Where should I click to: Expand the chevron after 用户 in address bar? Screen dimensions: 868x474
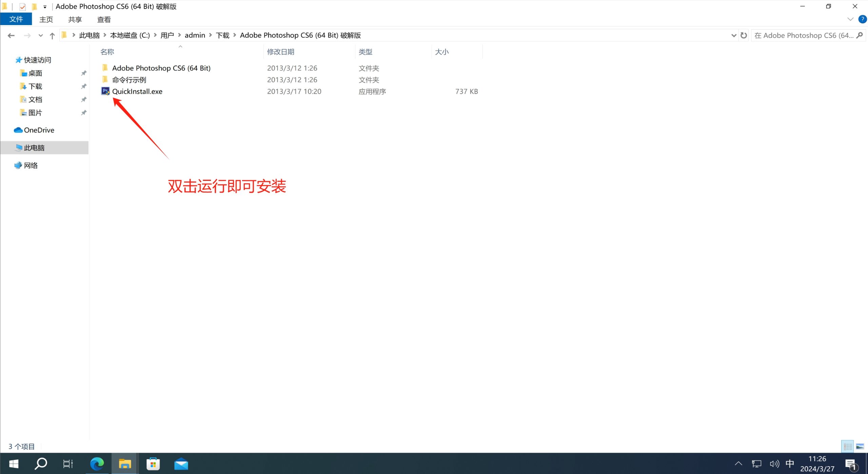point(179,35)
